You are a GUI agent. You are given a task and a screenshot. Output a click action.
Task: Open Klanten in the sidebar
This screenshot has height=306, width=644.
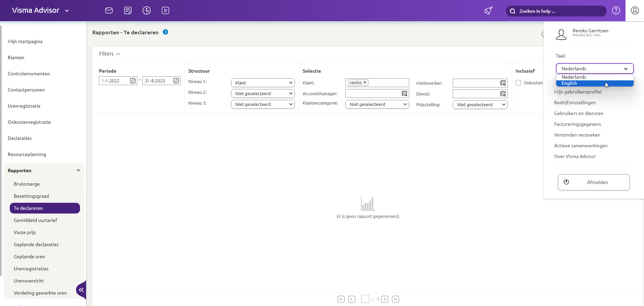(16, 57)
